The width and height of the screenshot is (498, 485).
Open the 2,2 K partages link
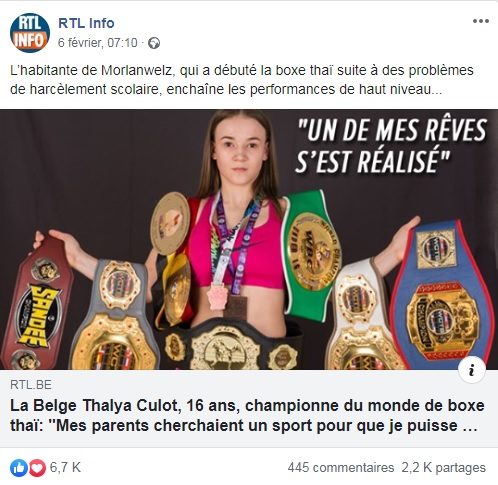pos(444,468)
